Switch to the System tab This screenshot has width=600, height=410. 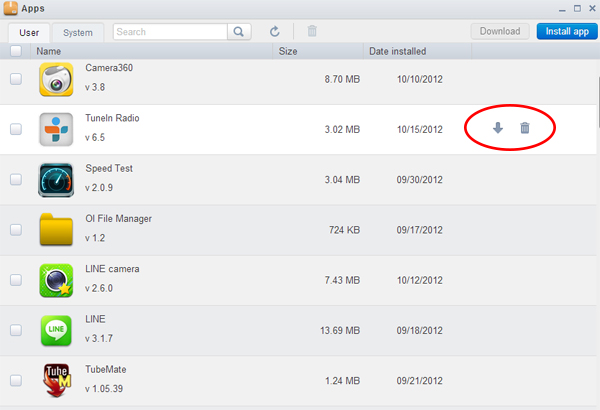click(x=78, y=33)
